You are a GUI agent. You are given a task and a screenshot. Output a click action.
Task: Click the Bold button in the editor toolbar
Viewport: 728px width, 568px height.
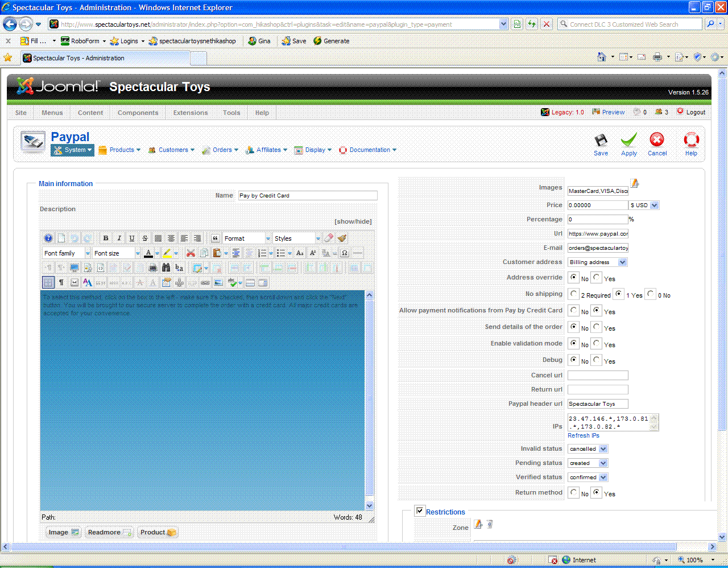coord(106,238)
